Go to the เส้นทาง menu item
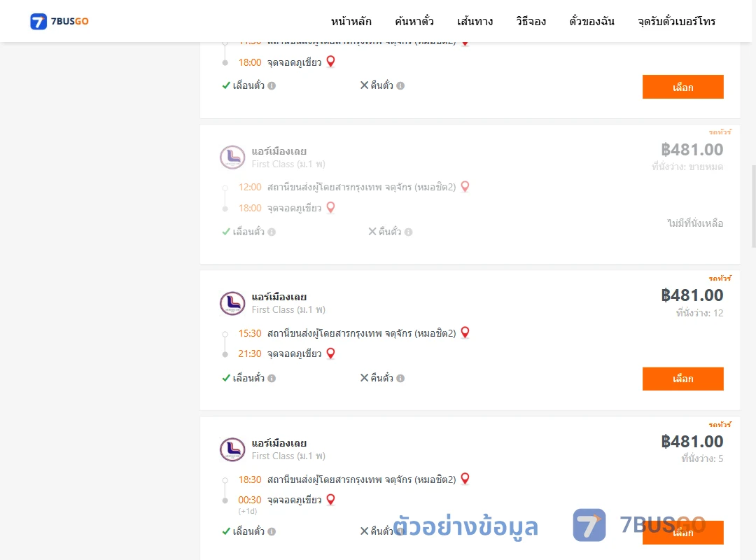The height and width of the screenshot is (560, 756). point(475,21)
